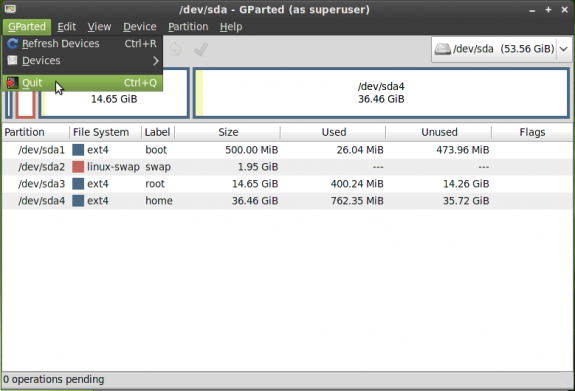575x391 pixels.
Task: Click the '1.95 GiB' size cell
Action: pyautogui.click(x=258, y=167)
